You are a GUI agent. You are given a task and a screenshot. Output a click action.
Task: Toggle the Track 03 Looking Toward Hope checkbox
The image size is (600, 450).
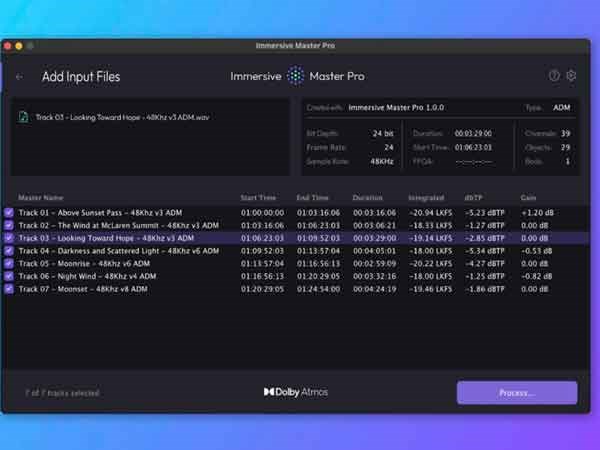click(x=9, y=238)
